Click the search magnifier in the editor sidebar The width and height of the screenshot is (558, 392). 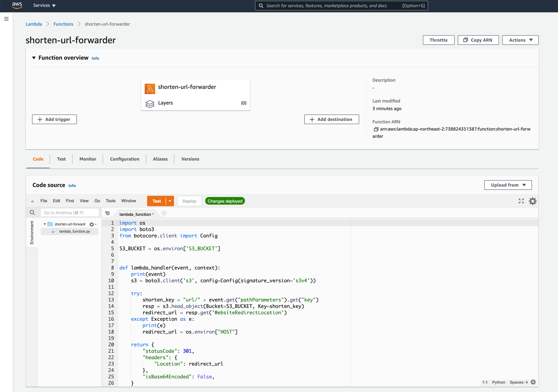(32, 213)
